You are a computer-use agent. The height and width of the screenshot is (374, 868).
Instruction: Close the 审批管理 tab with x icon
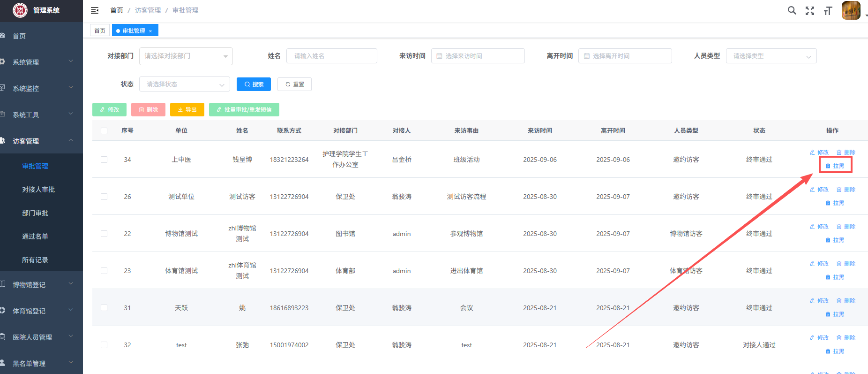150,31
